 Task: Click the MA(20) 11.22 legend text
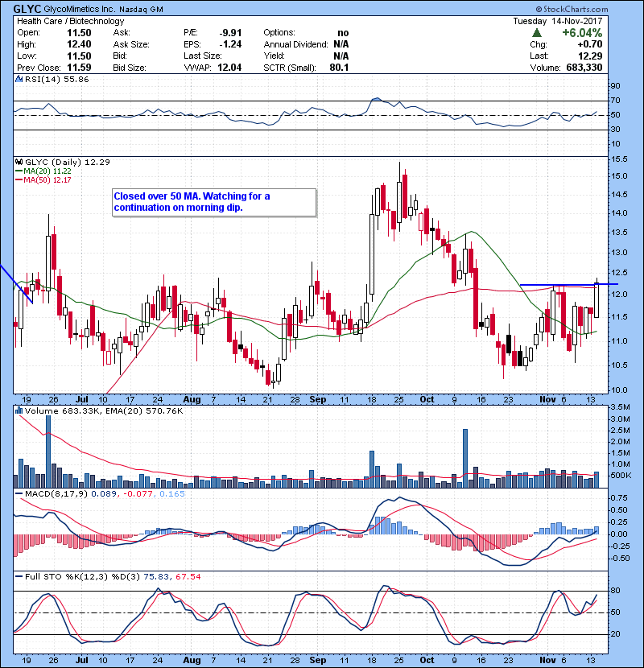[47, 171]
